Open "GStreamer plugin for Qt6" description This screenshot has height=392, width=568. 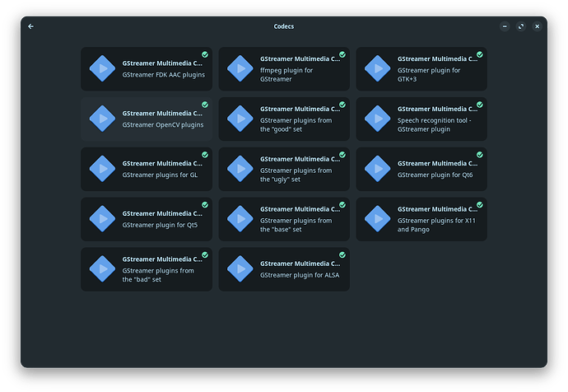tap(435, 175)
